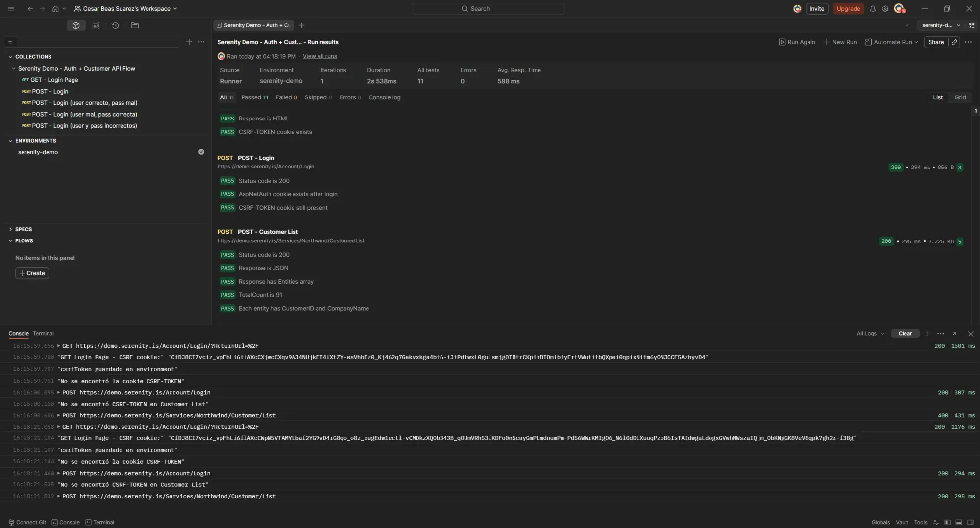The image size is (980, 528).
Task: Click the Search field at top
Action: coord(488,9)
